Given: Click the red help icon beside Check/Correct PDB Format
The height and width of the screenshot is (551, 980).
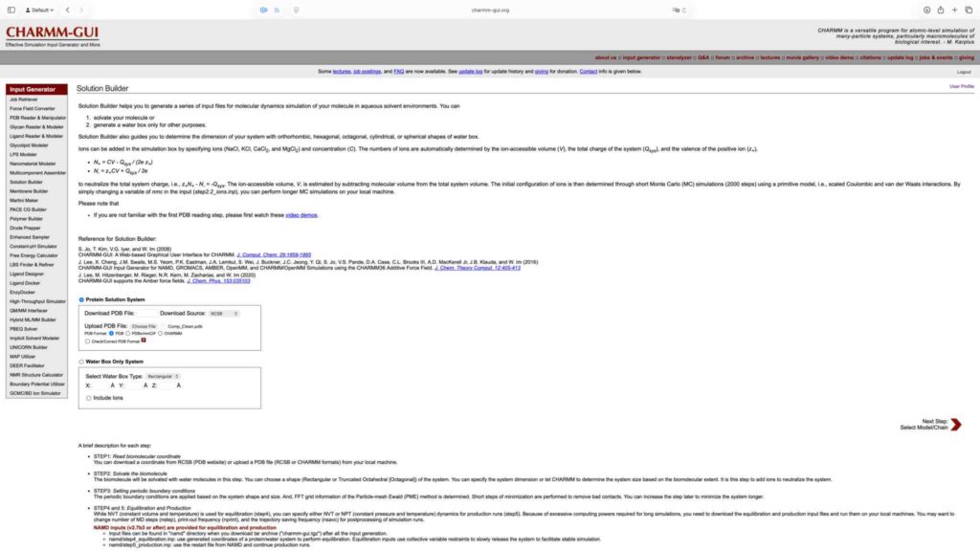Looking at the screenshot, I should [x=144, y=340].
